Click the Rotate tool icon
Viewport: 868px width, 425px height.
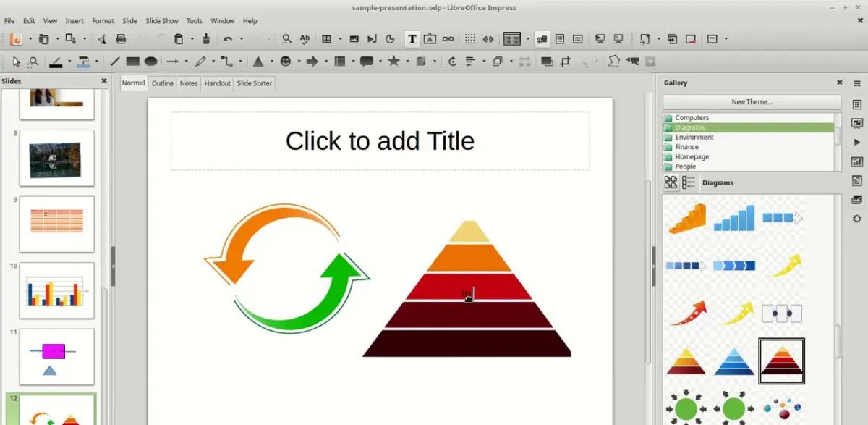[x=453, y=62]
